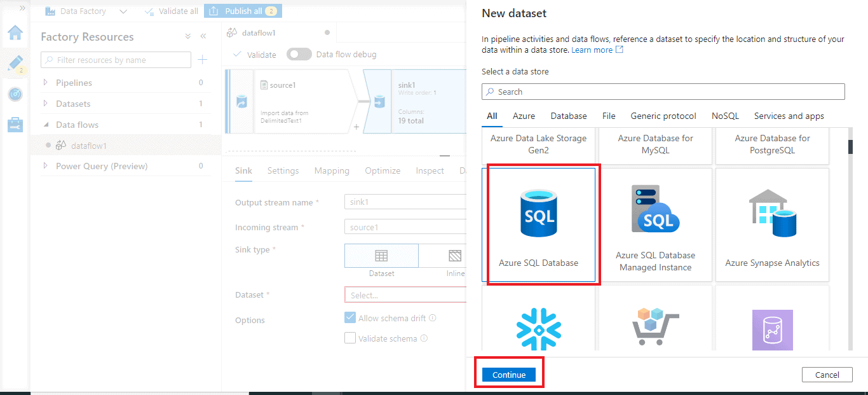868x395 pixels.
Task: Select the purple database data store tile
Action: pos(772,318)
